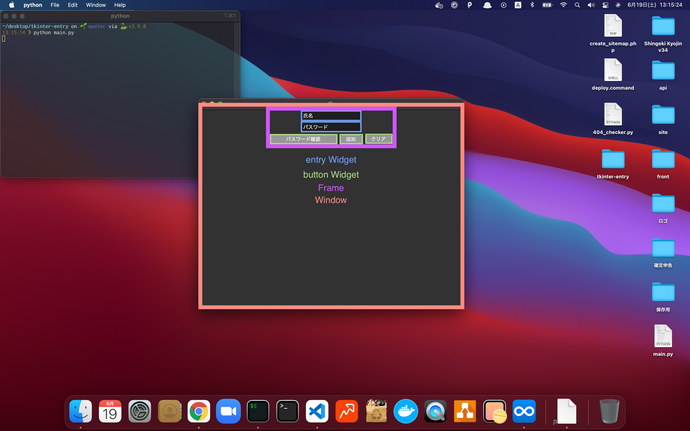Open the blank document in the Dock
Viewport: 690px width, 431px height.
click(566, 411)
